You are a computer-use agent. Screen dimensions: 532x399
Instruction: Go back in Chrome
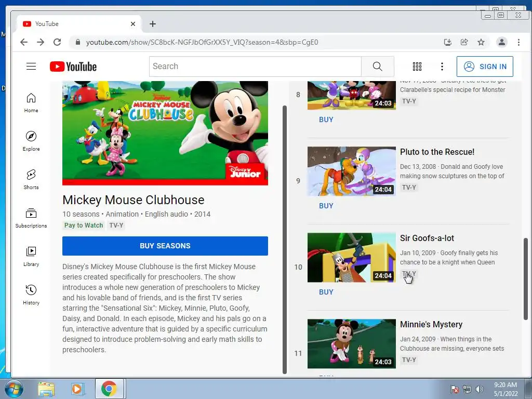pyautogui.click(x=24, y=42)
